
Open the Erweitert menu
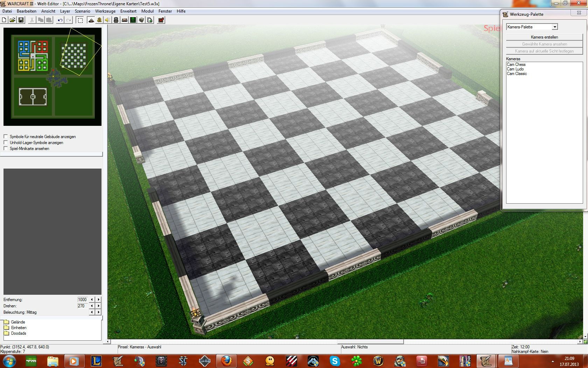pos(128,11)
